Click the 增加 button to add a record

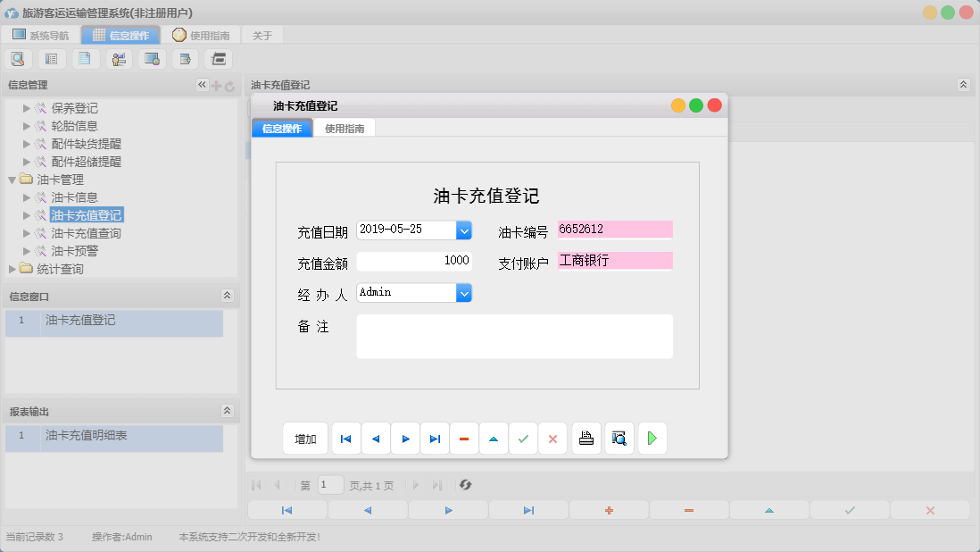click(305, 438)
